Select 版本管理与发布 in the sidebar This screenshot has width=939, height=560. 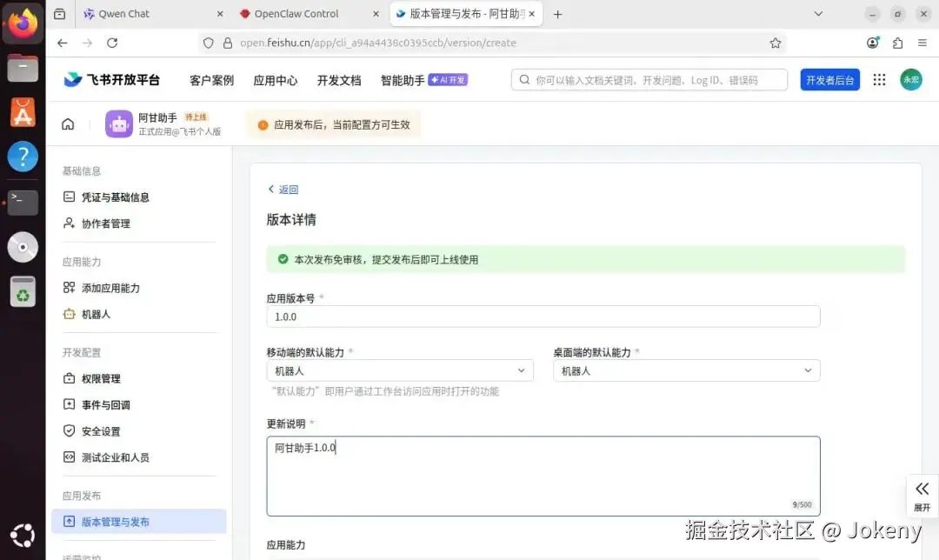139,522
